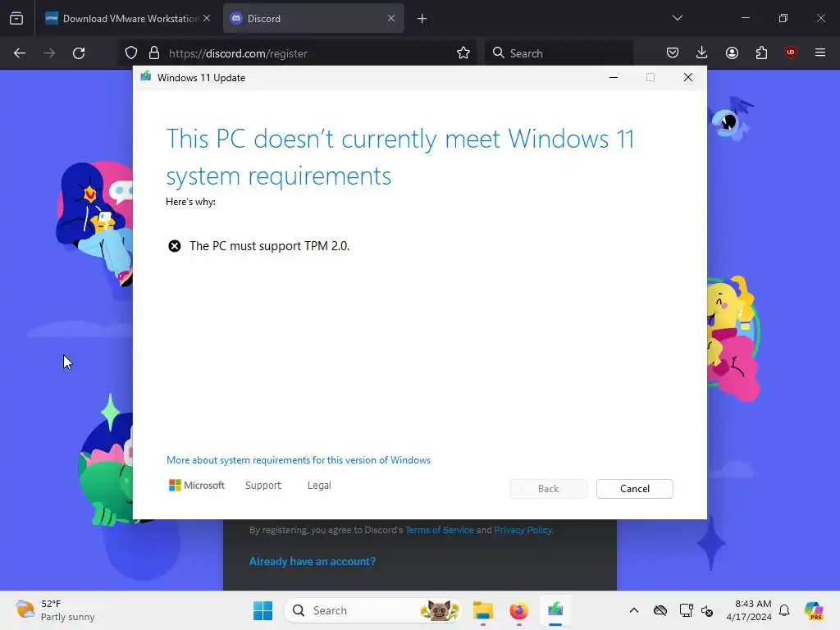The width and height of the screenshot is (840, 630).
Task: Open the extensions puzzle icon
Action: (761, 53)
